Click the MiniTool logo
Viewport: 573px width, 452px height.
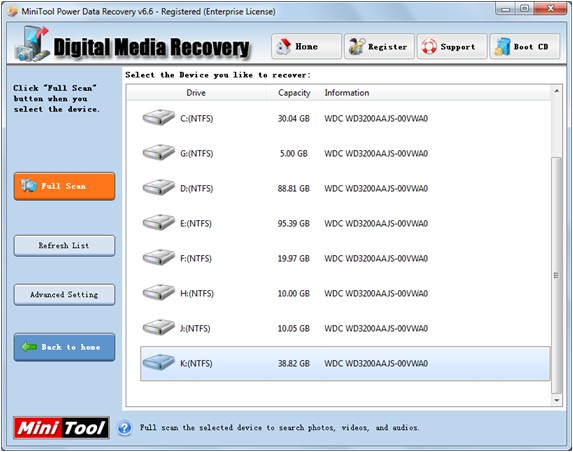(61, 428)
